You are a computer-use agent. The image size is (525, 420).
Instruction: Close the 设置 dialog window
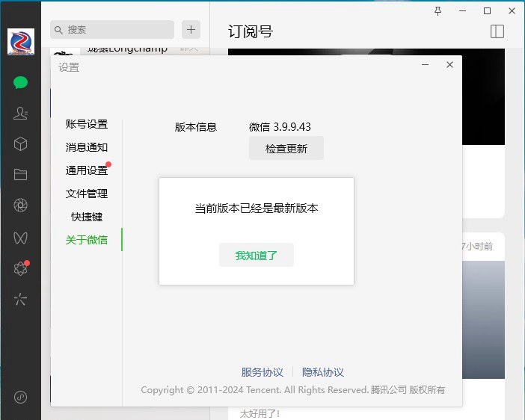coord(449,65)
